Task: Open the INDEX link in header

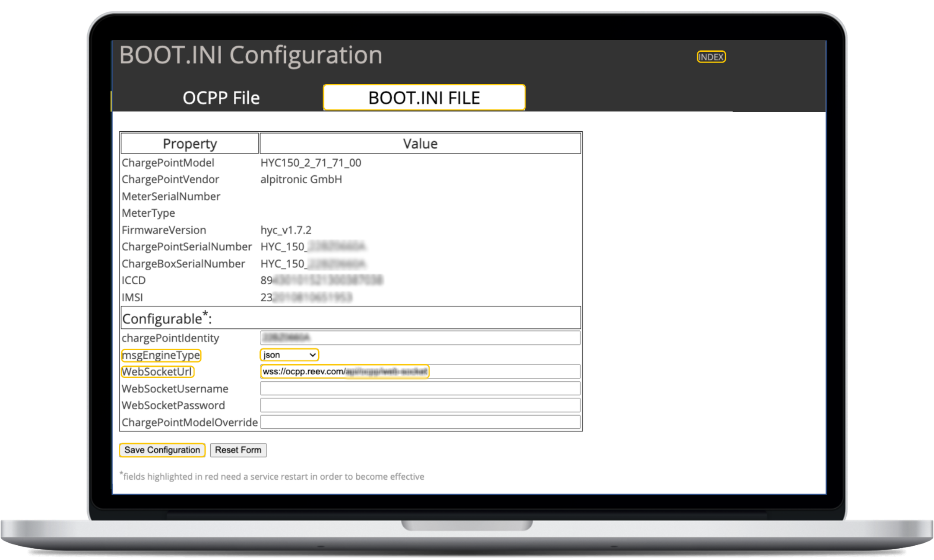Action: point(711,57)
